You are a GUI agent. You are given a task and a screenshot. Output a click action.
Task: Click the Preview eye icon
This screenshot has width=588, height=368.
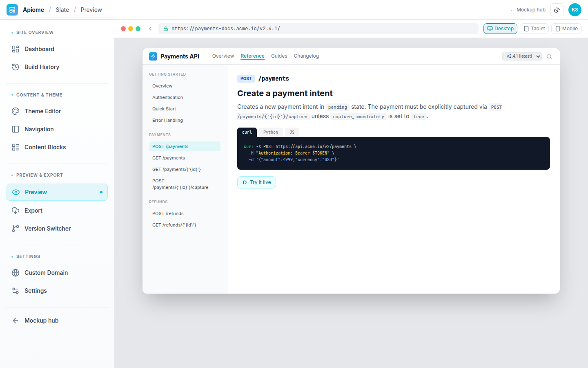point(16,192)
